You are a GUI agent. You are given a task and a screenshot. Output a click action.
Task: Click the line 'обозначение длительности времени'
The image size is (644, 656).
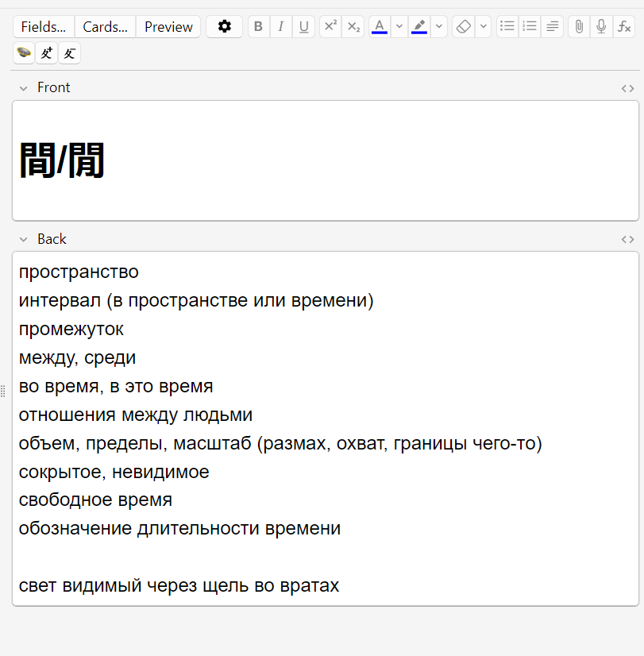tap(179, 528)
